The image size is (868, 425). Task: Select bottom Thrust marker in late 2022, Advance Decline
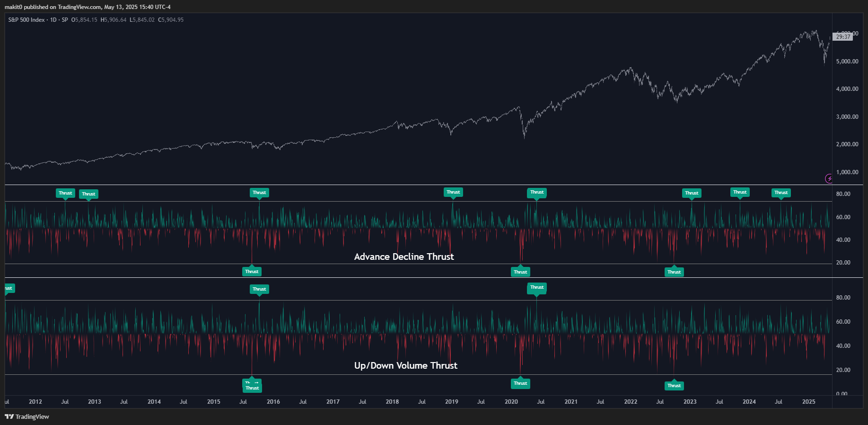click(674, 272)
